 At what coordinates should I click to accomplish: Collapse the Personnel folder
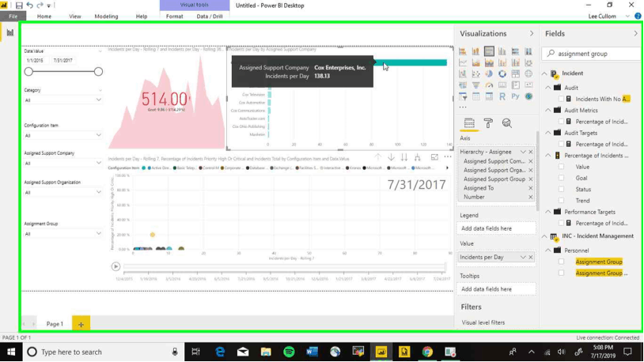[x=548, y=251]
